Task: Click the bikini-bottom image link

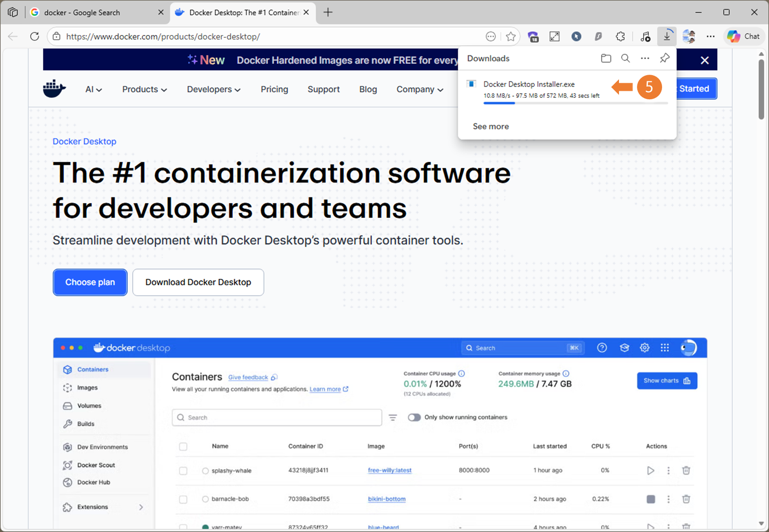Action: (x=387, y=499)
